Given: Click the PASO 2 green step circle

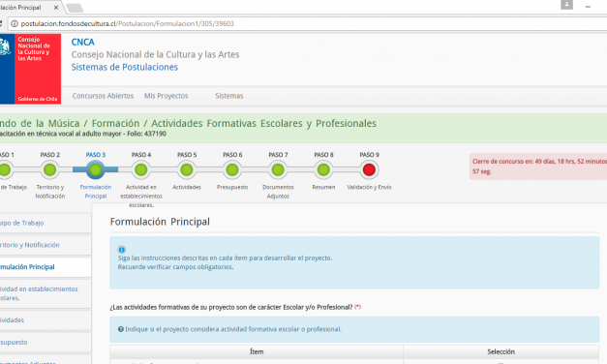Looking at the screenshot, I should (50, 169).
